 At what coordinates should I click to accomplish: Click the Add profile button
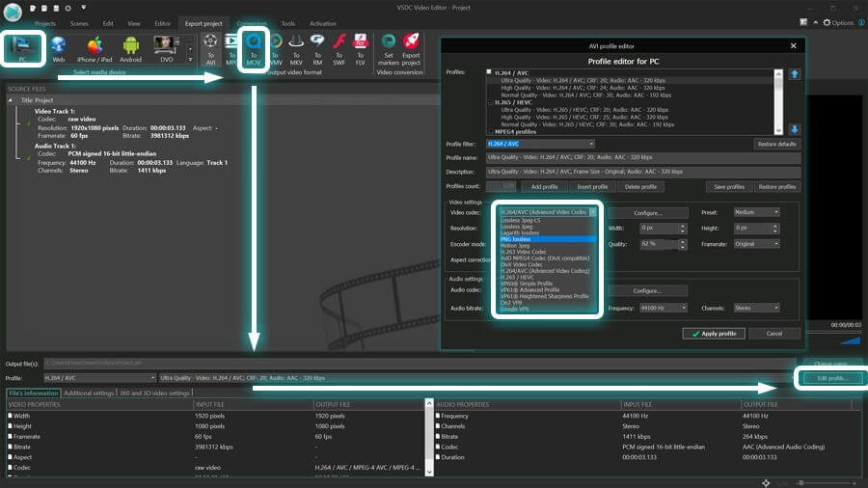click(544, 187)
